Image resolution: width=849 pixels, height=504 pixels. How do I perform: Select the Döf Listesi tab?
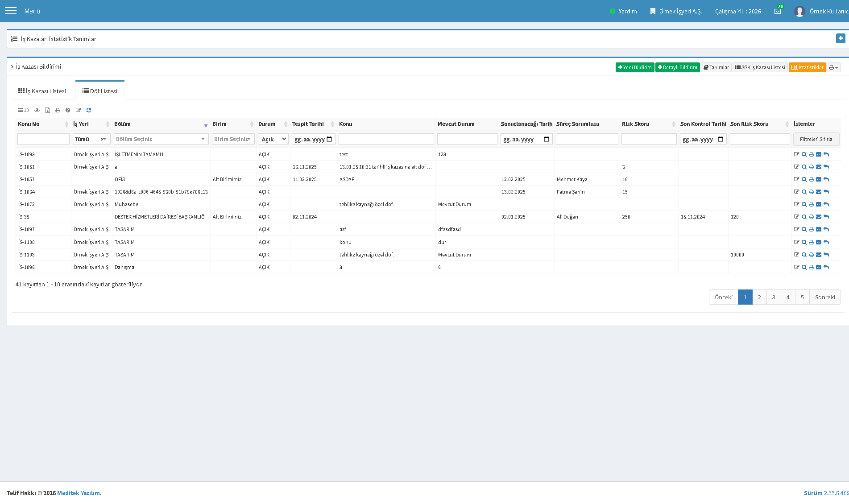[x=100, y=91]
